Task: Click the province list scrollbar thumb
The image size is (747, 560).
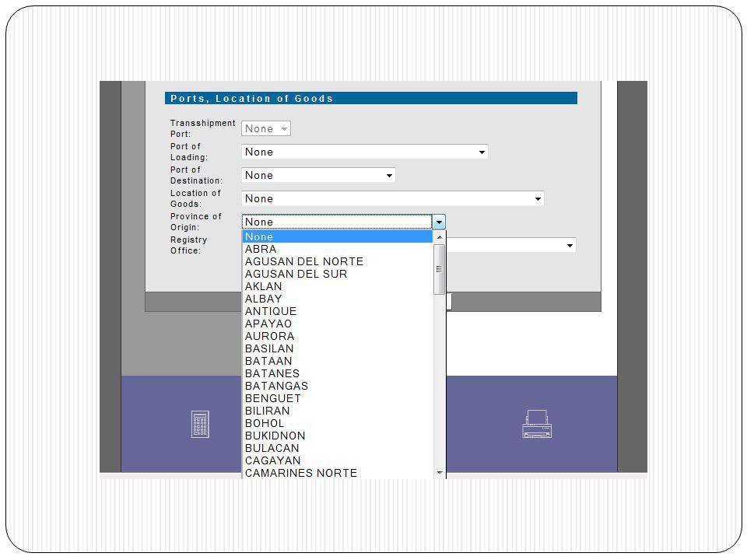Action: 439,270
